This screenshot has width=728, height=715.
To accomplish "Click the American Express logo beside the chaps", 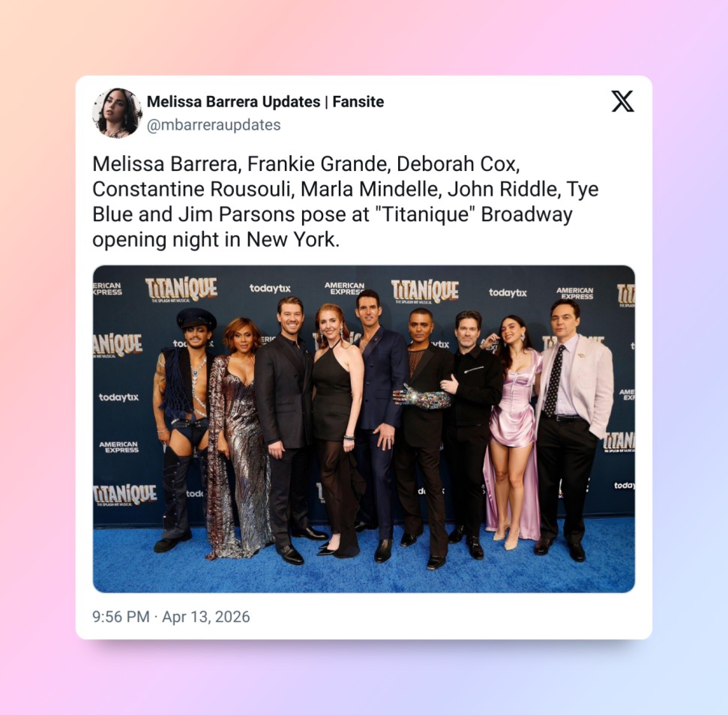I will click(x=119, y=447).
